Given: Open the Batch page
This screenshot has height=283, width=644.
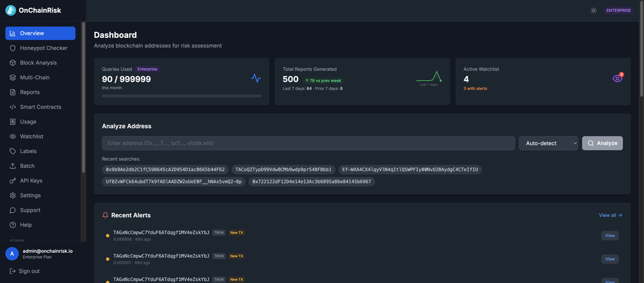Looking at the screenshot, I should tap(40, 166).
